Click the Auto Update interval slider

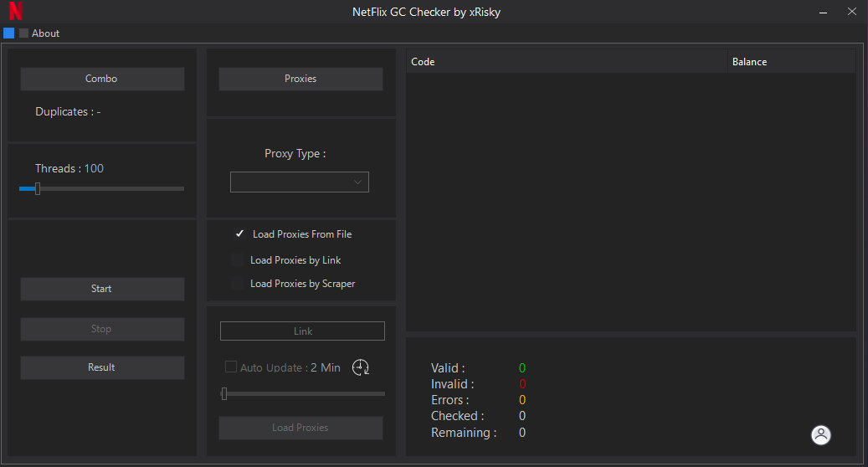point(302,394)
